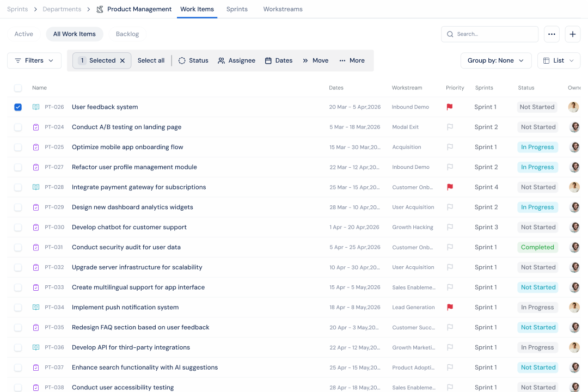588x392 pixels.
Task: Click the red priority flag for PT-034
Action: pos(450,307)
